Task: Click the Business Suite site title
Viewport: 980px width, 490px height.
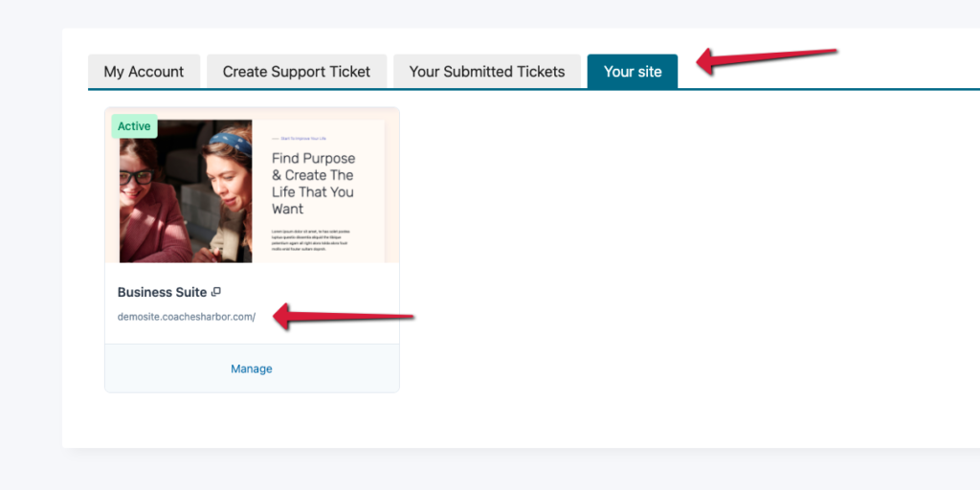Action: click(162, 292)
